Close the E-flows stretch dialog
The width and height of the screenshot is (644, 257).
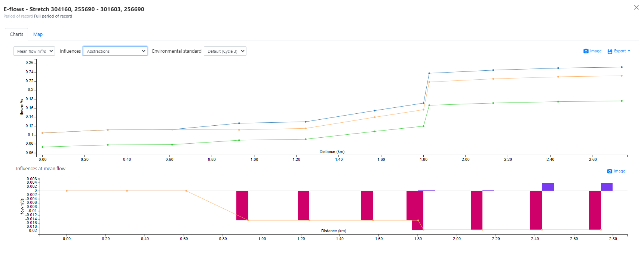pos(636,7)
